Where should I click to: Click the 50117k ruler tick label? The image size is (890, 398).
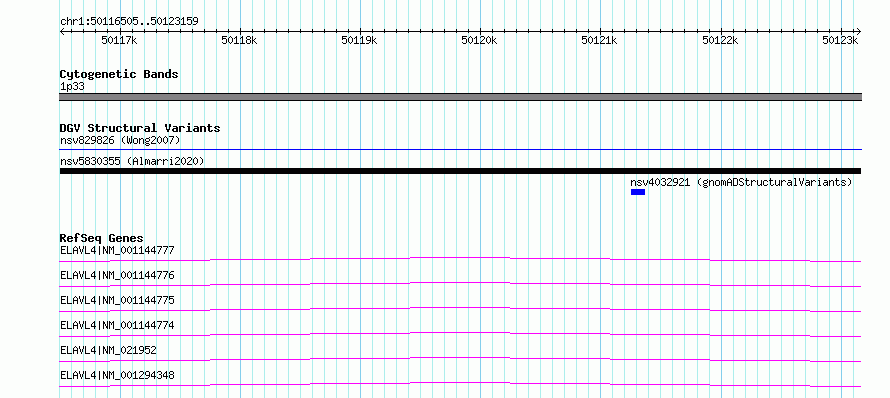click(119, 40)
